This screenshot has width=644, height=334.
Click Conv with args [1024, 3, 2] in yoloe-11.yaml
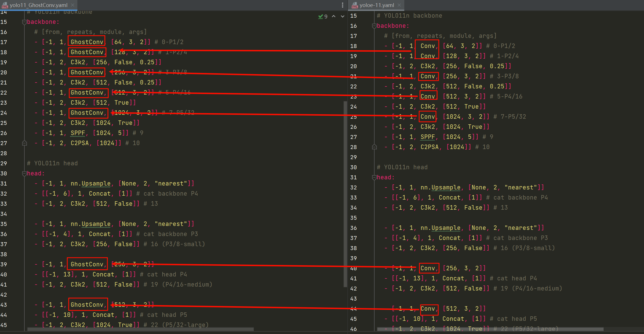pyautogui.click(x=428, y=117)
